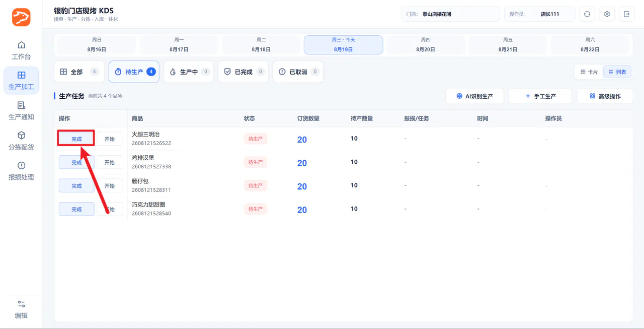The height and width of the screenshot is (329, 644).
Task: Go to 分拣配货 in the sidebar
Action: tap(21, 141)
